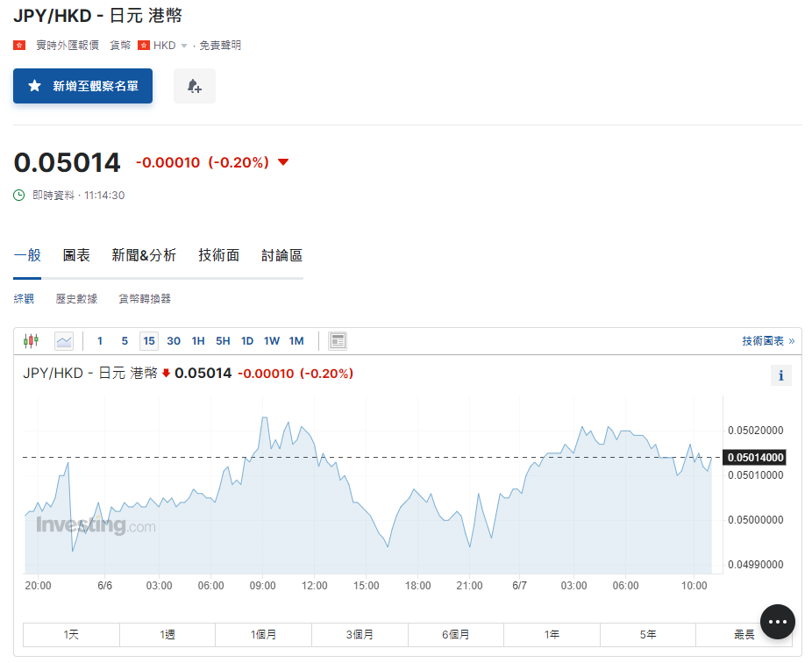The height and width of the screenshot is (663, 812).
Task: Open the 歷史數據 sub-link
Action: pyautogui.click(x=76, y=298)
